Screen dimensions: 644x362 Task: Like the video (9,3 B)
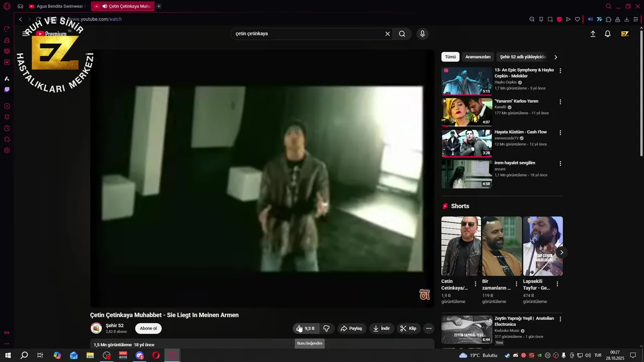[x=306, y=328]
